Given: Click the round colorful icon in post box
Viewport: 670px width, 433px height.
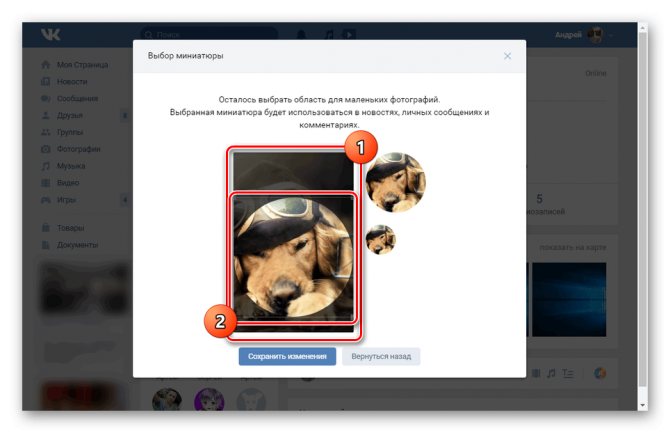Looking at the screenshot, I should (599, 373).
